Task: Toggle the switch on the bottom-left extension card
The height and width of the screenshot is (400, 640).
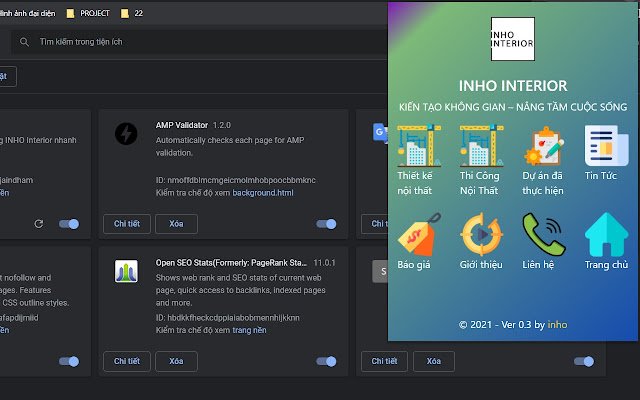Action: (69, 361)
